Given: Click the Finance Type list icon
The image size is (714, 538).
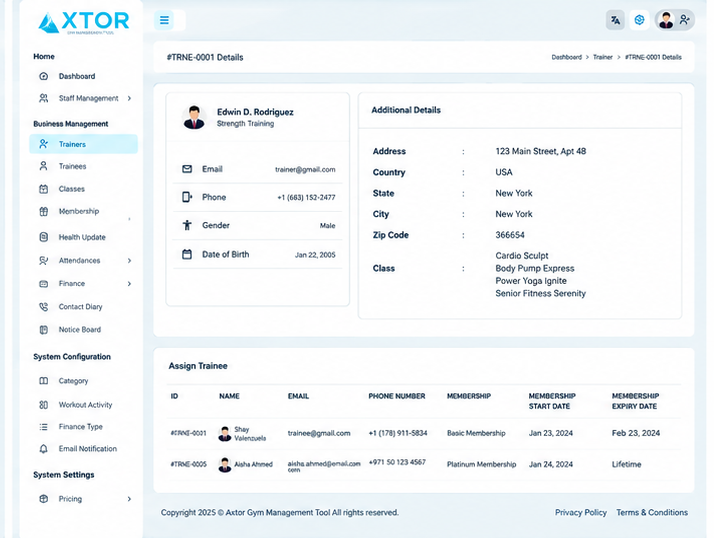Looking at the screenshot, I should (x=44, y=427).
